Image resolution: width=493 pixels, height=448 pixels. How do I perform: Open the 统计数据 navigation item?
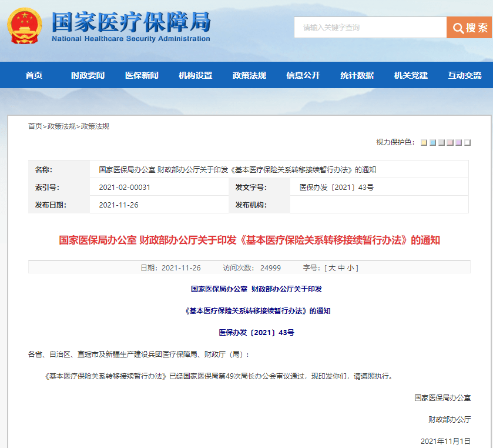point(357,75)
